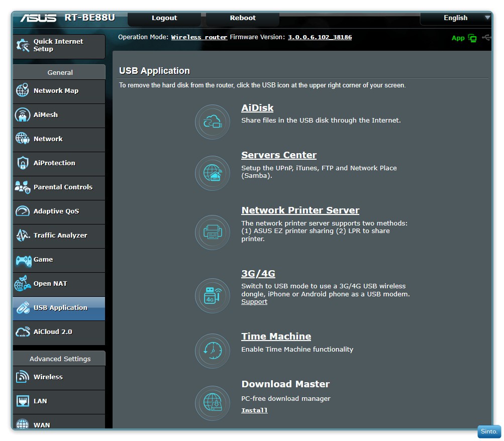Click the LAN port icon
The width and height of the screenshot is (504, 441).
(x=23, y=401)
